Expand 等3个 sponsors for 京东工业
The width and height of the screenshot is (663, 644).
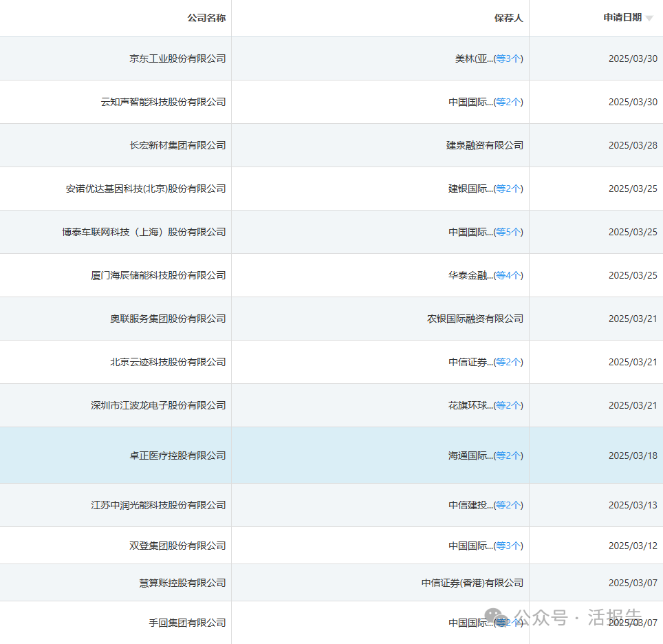[508, 58]
